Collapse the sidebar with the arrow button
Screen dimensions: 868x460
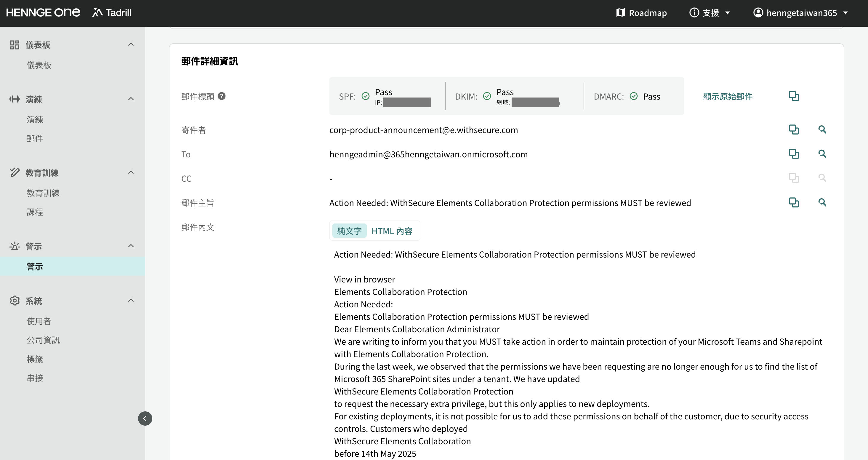(145, 419)
